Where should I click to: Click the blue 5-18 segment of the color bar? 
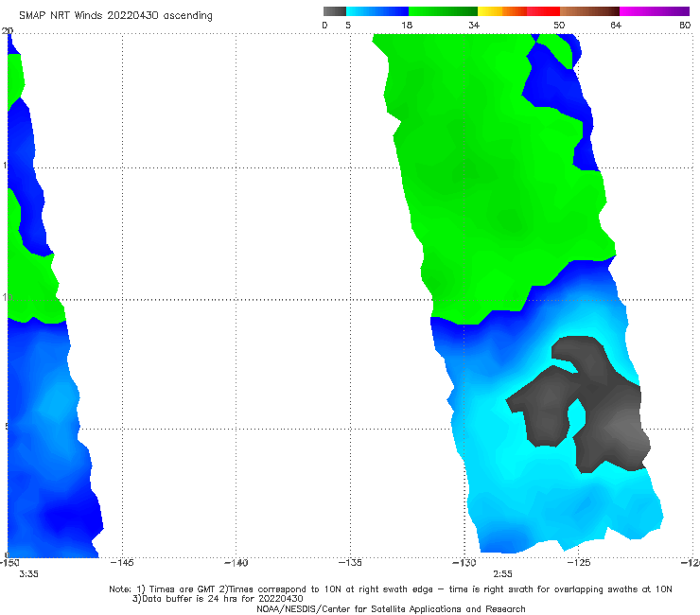[x=377, y=11]
